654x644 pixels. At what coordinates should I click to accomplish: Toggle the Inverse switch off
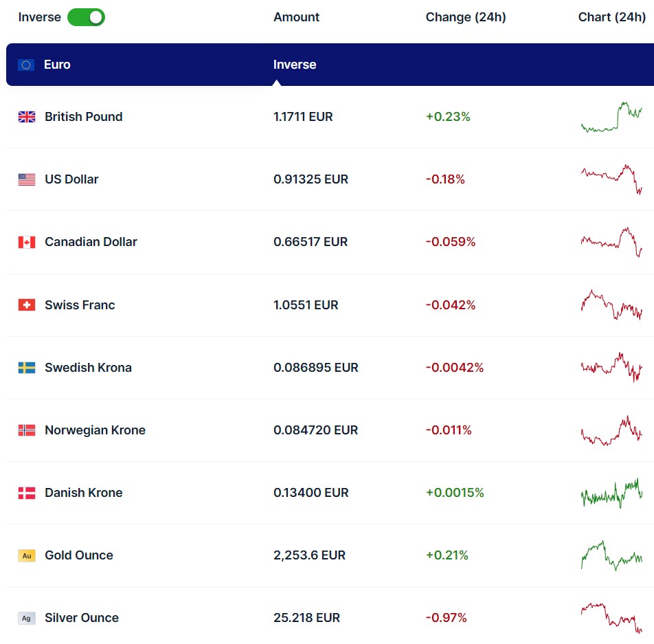tap(86, 17)
